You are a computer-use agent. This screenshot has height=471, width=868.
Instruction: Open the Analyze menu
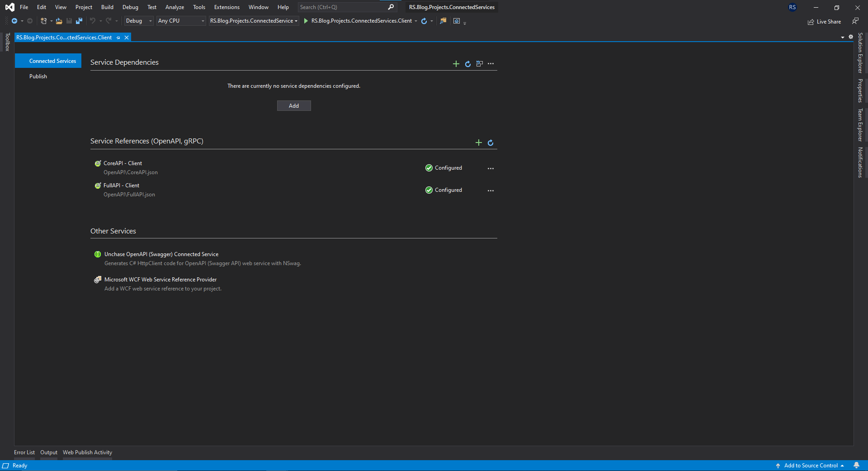coord(175,7)
